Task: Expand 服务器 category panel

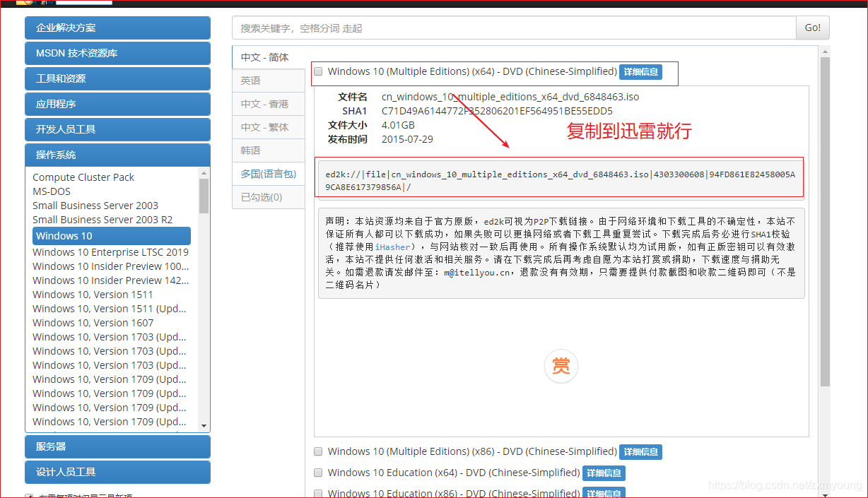Action: pyautogui.click(x=117, y=447)
